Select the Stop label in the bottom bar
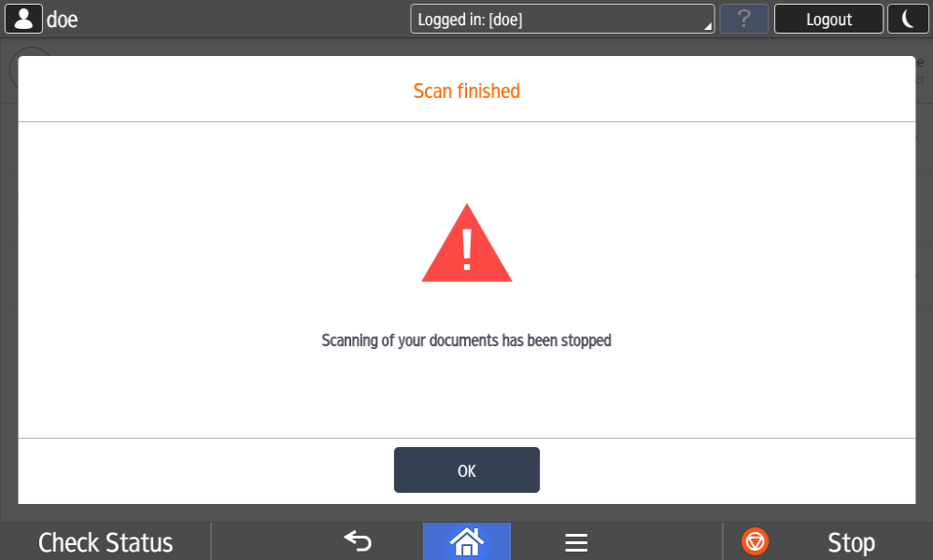 tap(851, 543)
